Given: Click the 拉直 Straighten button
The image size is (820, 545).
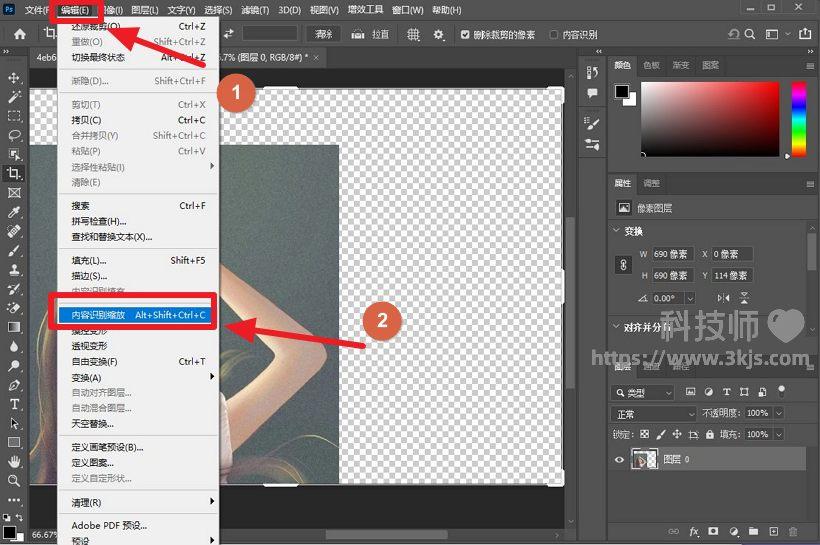Looking at the screenshot, I should click(x=370, y=35).
